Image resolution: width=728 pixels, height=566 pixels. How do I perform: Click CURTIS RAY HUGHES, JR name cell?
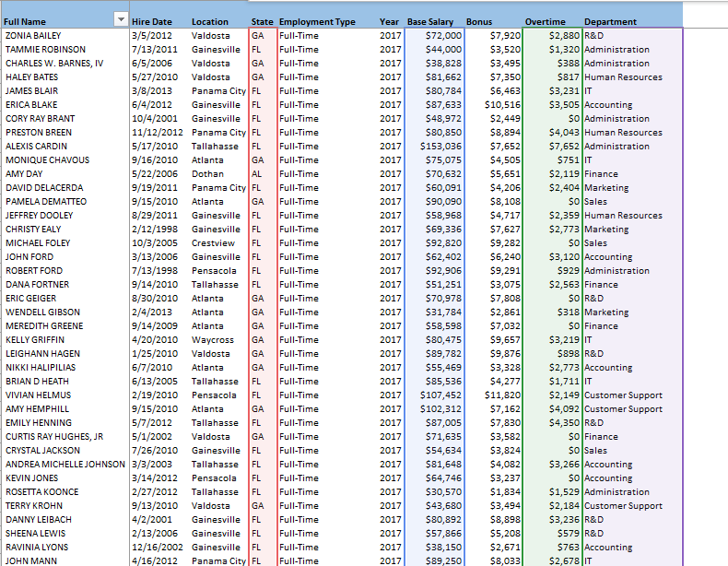click(x=54, y=437)
